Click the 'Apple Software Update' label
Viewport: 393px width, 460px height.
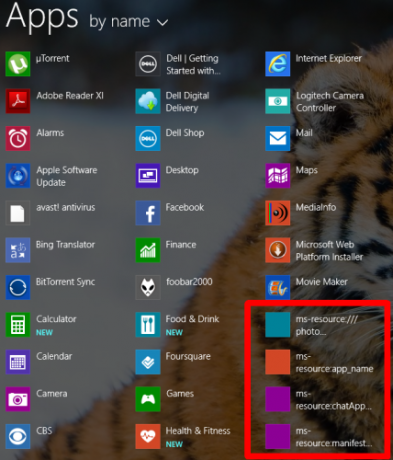pos(67,176)
